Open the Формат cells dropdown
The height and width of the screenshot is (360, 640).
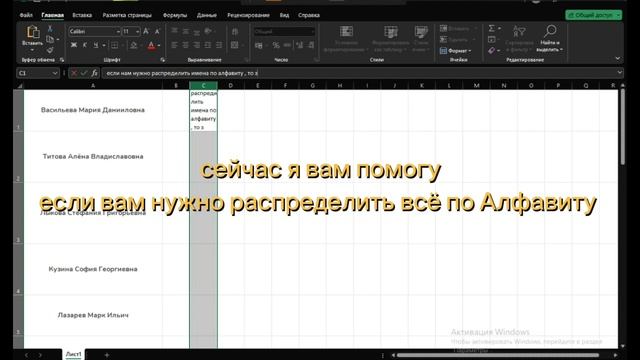[x=456, y=51]
